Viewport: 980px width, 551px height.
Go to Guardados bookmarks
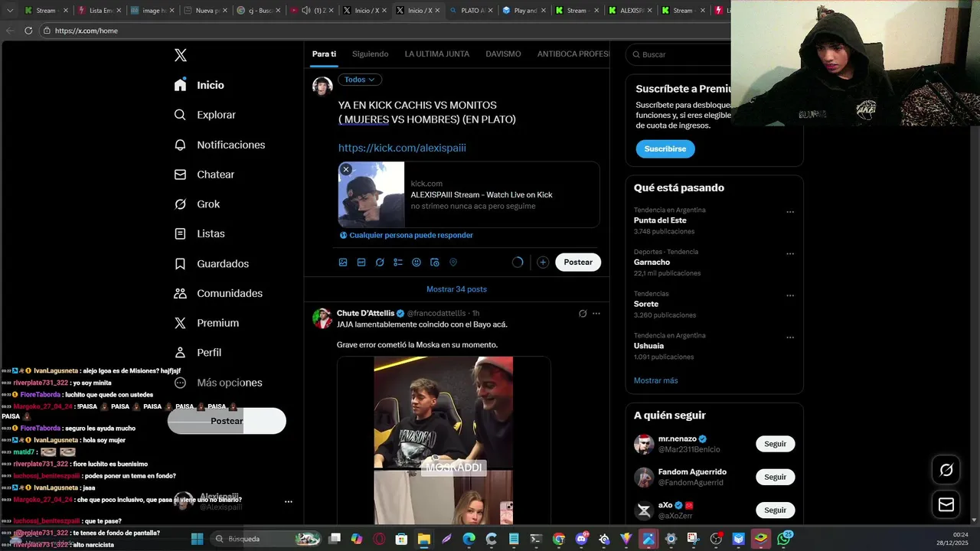[211, 263]
